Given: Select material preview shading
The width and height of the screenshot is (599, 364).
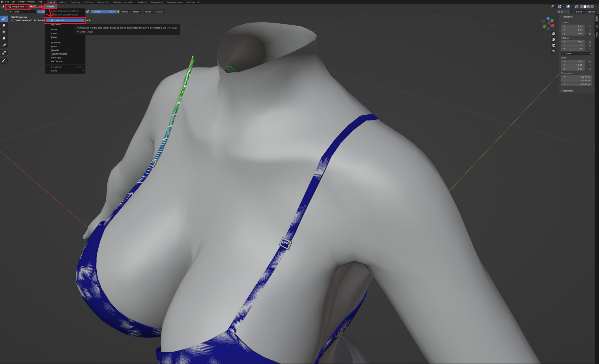Looking at the screenshot, I should 589,7.
